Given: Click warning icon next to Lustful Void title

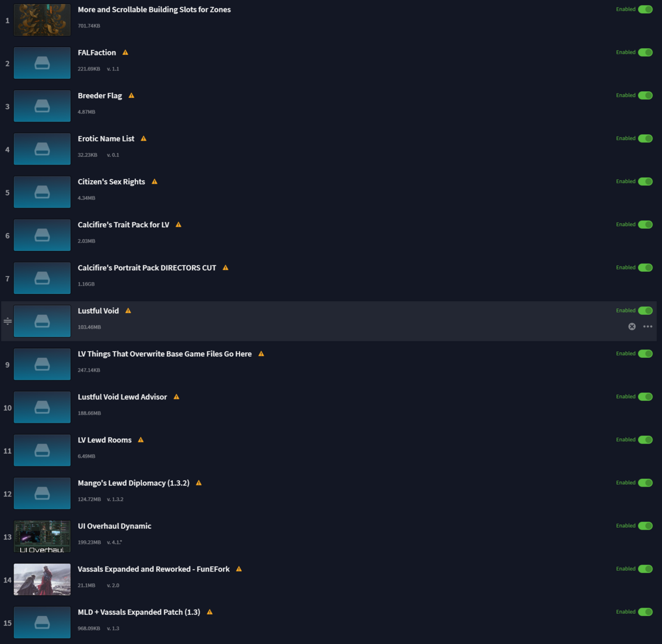Looking at the screenshot, I should coord(128,311).
